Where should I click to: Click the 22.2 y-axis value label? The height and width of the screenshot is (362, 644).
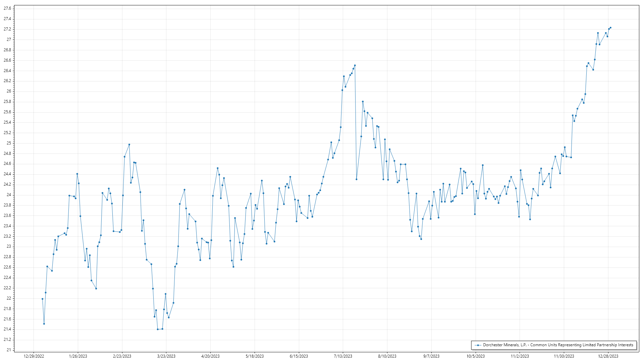click(x=7, y=288)
